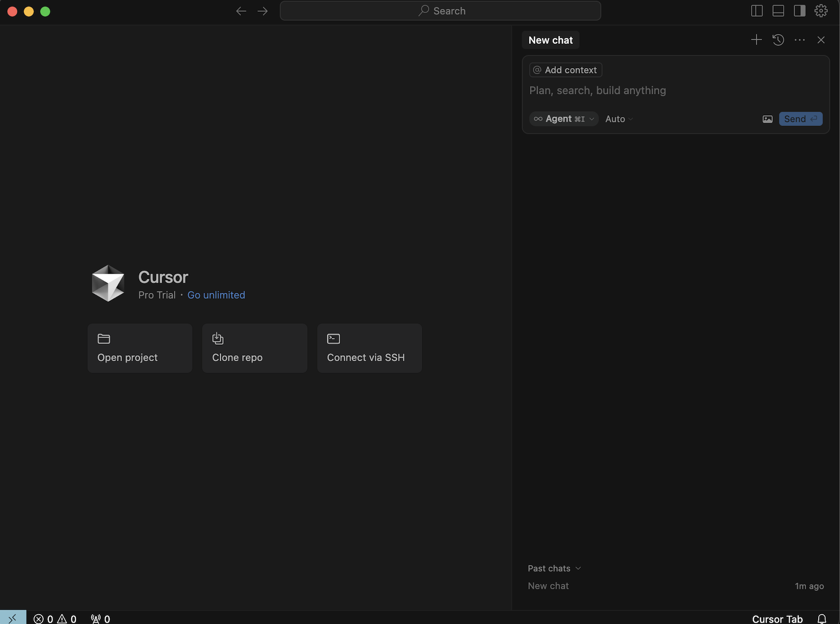The width and height of the screenshot is (840, 624).
Task: Click the 'Pro Trial' label
Action: click(x=157, y=295)
